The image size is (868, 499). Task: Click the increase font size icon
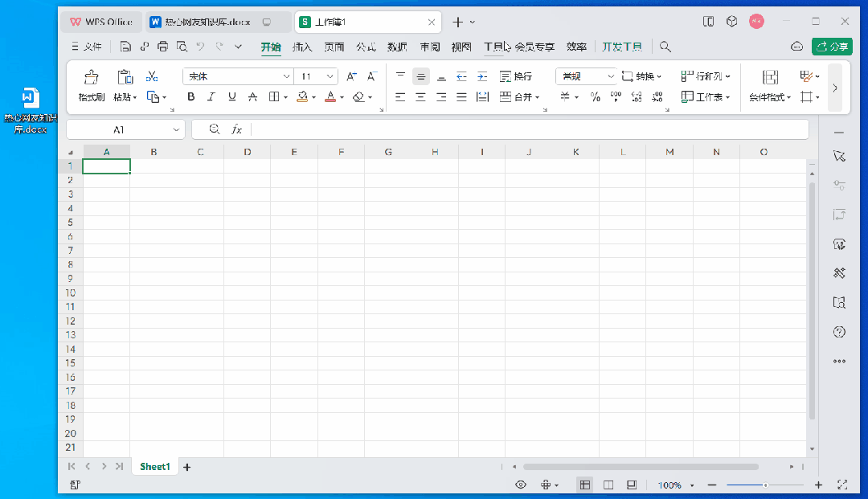coord(351,76)
